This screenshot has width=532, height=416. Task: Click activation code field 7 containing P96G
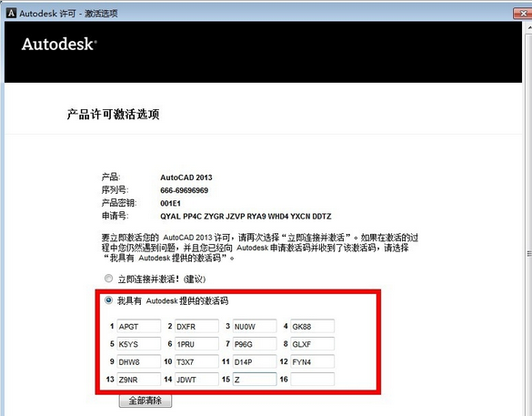coord(255,344)
